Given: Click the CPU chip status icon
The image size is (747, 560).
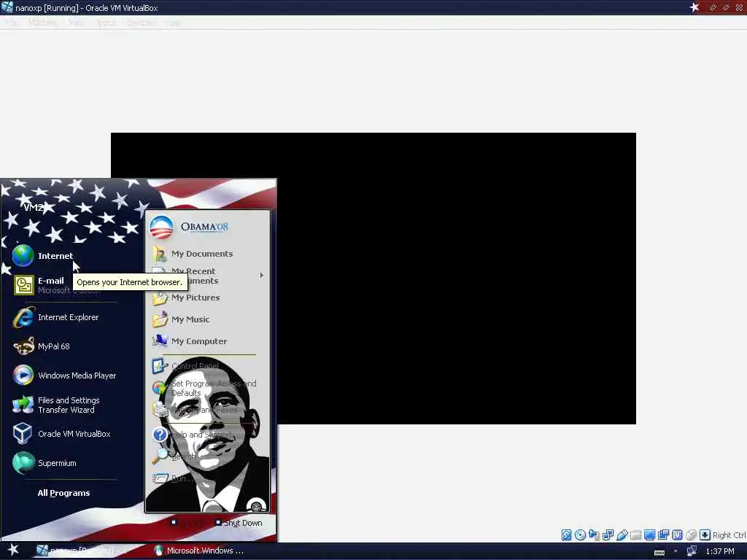Looking at the screenshot, I should coord(677,534).
